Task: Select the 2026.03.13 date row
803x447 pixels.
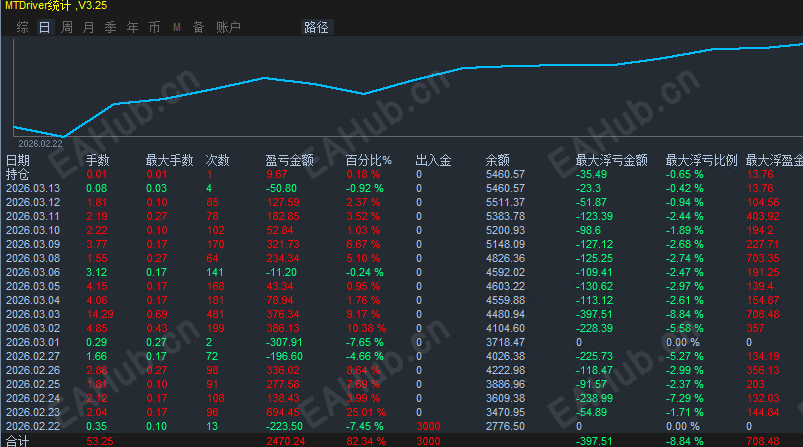Action: click(x=33, y=188)
